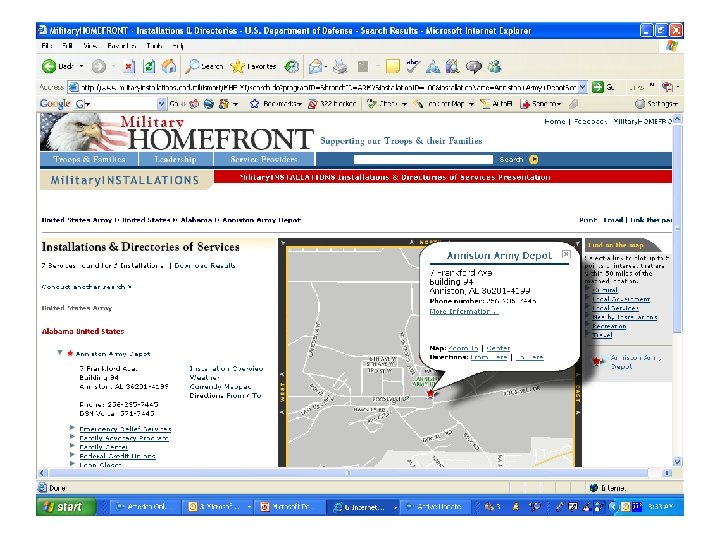The image size is (720, 540).
Task: Click the IE Back button
Action: click(57, 67)
